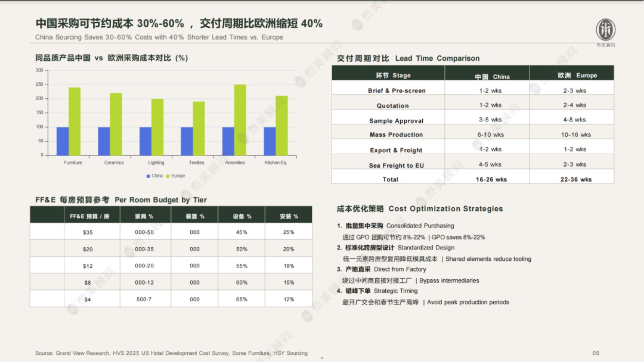The height and width of the screenshot is (362, 644).
Task: Click the green Europe legend swatch
Action: click(168, 176)
